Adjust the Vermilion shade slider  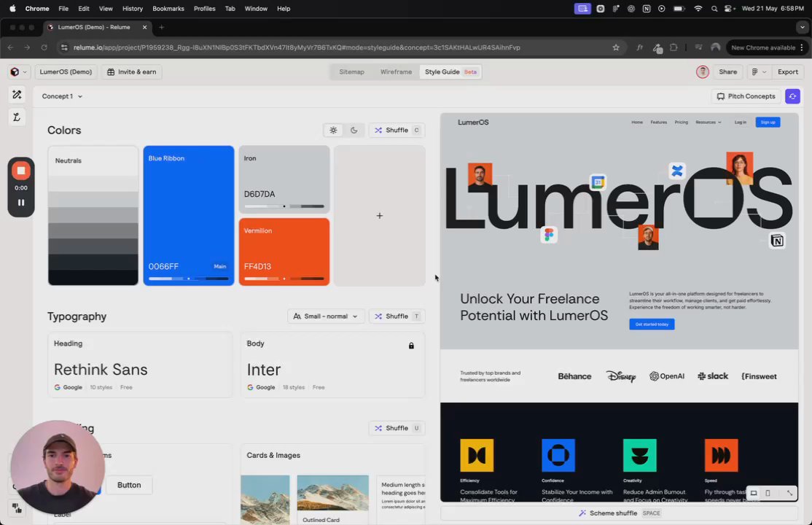pyautogui.click(x=284, y=279)
